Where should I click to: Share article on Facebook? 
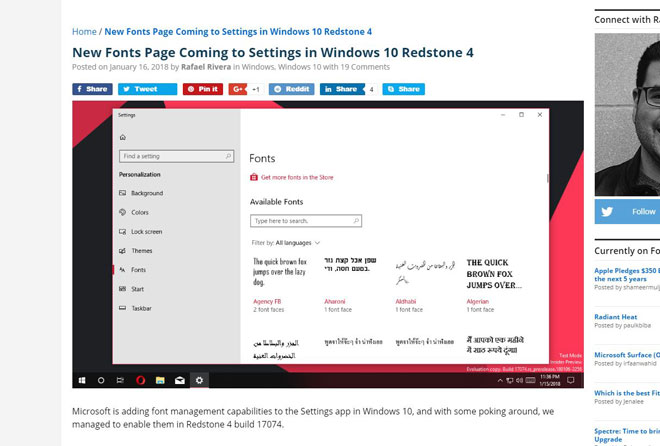click(92, 89)
